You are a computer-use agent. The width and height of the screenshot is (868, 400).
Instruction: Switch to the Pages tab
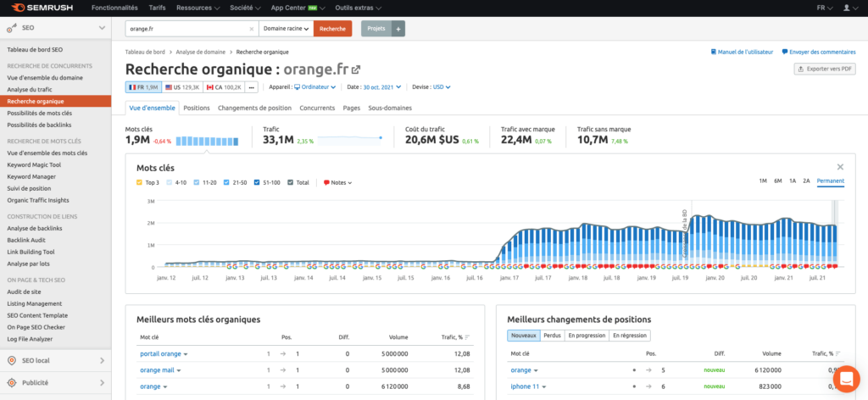point(352,108)
